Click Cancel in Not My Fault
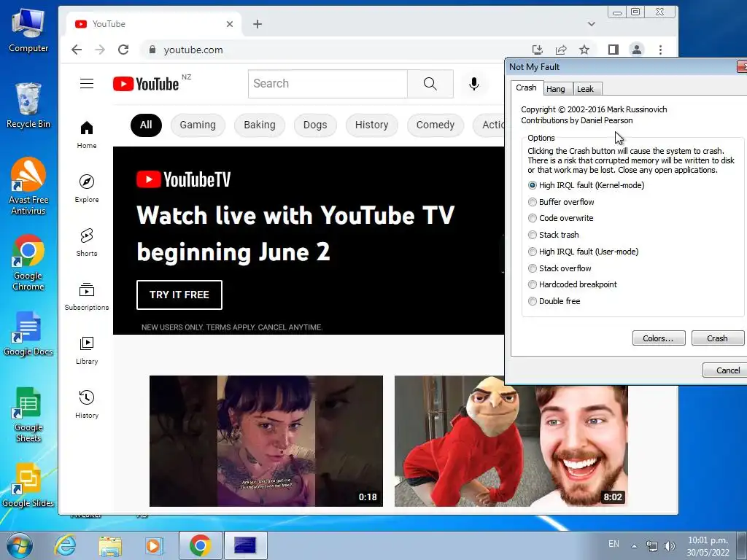Image resolution: width=747 pixels, height=560 pixels. pos(724,370)
